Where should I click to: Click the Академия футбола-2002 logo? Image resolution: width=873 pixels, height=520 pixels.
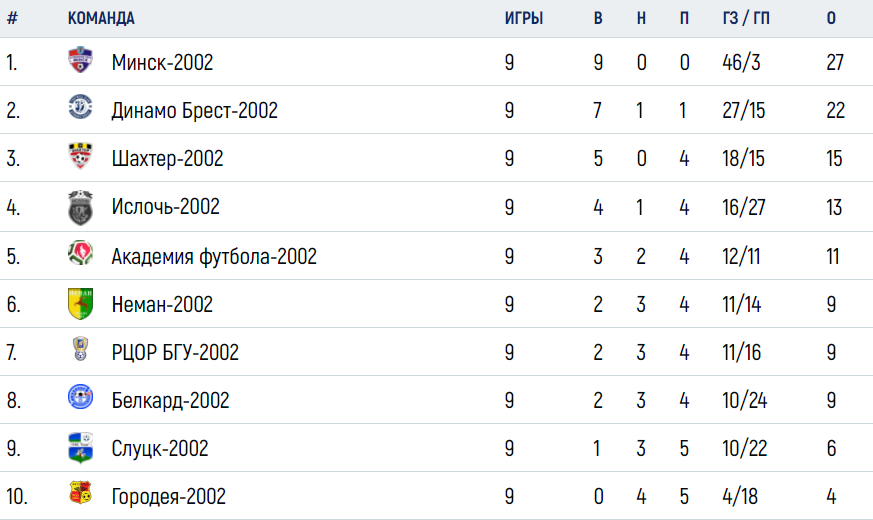80,253
